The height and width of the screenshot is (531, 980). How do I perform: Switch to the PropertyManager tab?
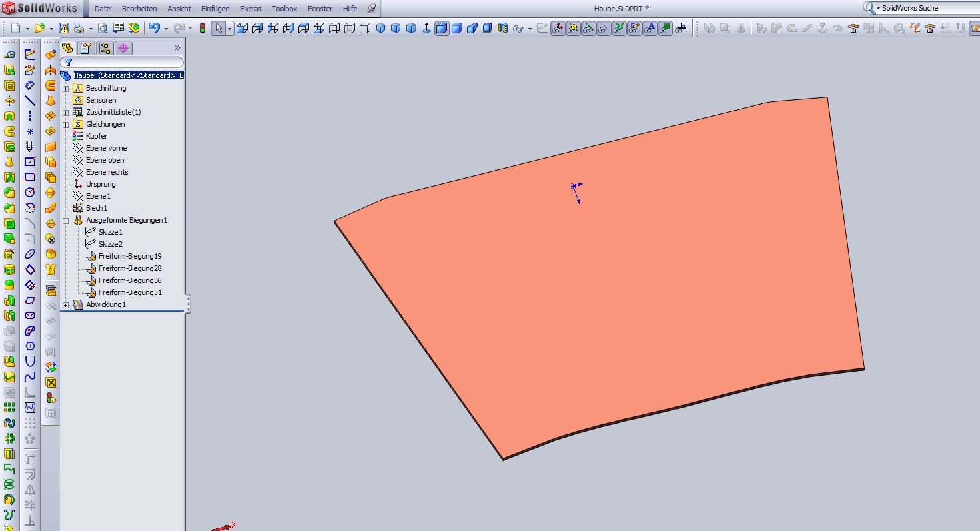(x=85, y=48)
